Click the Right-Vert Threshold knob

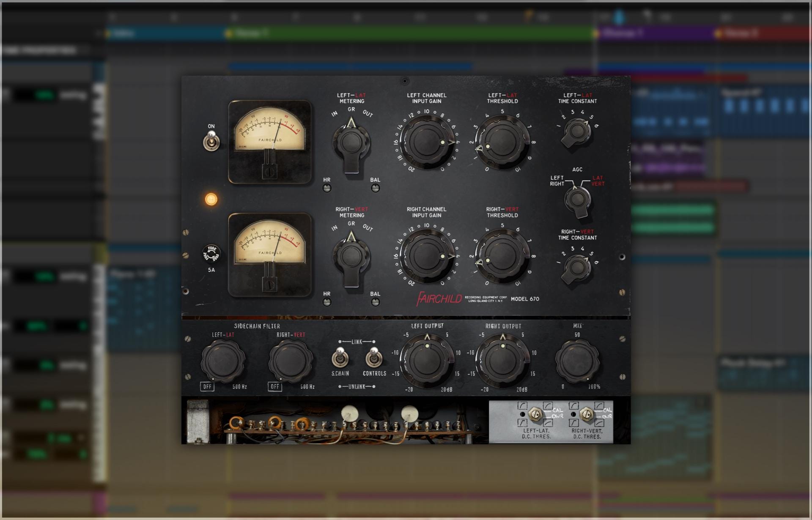click(502, 256)
